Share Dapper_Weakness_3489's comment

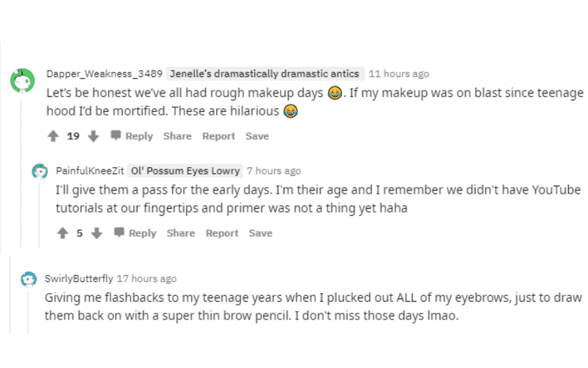pyautogui.click(x=177, y=136)
